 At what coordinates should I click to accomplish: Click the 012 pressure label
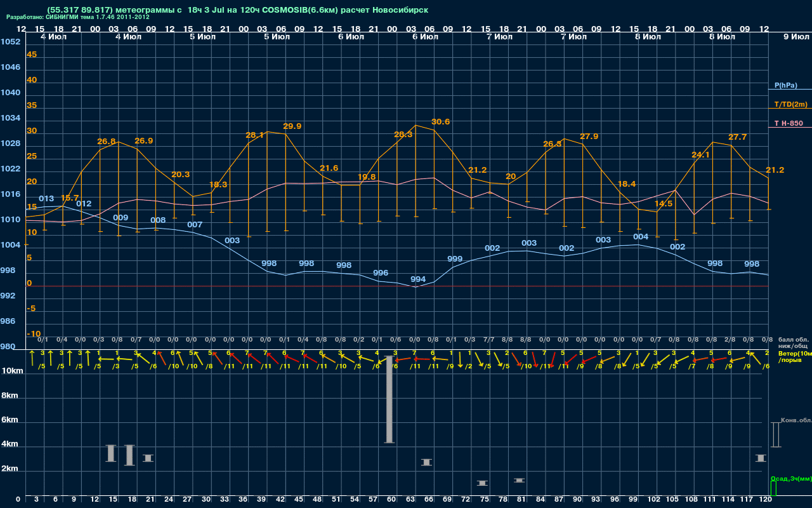click(x=84, y=203)
